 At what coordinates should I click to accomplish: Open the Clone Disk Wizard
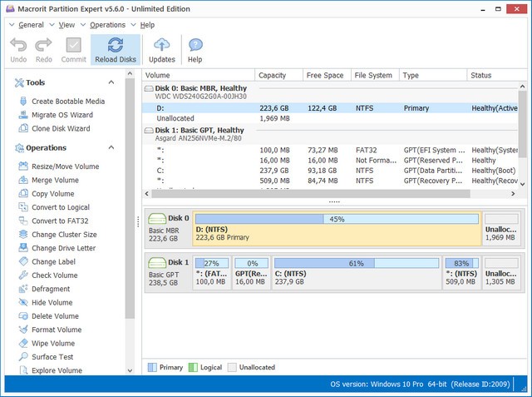[x=61, y=128]
